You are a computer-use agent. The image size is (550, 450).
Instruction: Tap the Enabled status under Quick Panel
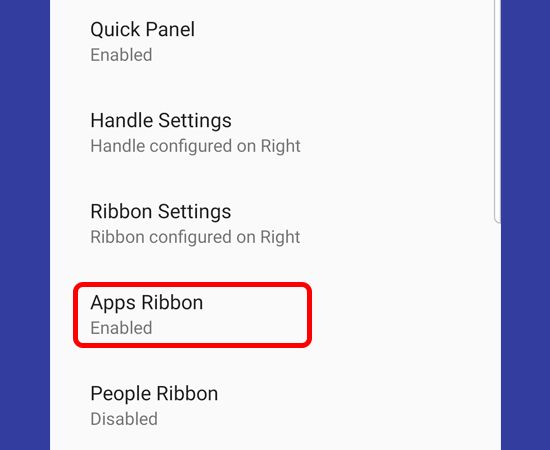click(x=121, y=55)
